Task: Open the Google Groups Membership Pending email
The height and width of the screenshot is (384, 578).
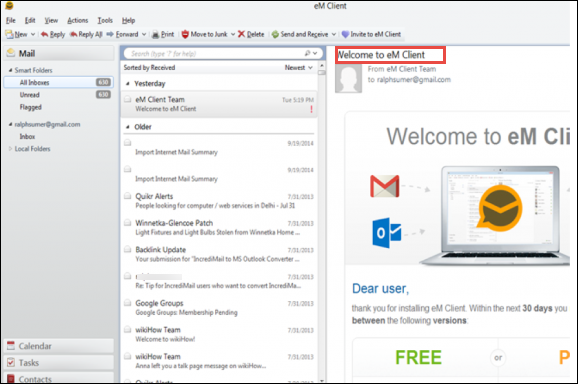Action: click(219, 308)
